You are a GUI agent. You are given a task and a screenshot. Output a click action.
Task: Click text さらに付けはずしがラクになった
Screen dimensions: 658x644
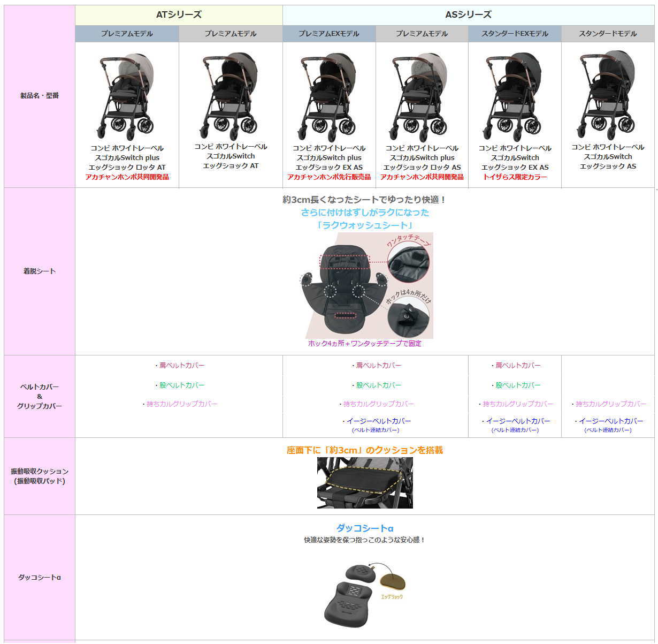(364, 213)
